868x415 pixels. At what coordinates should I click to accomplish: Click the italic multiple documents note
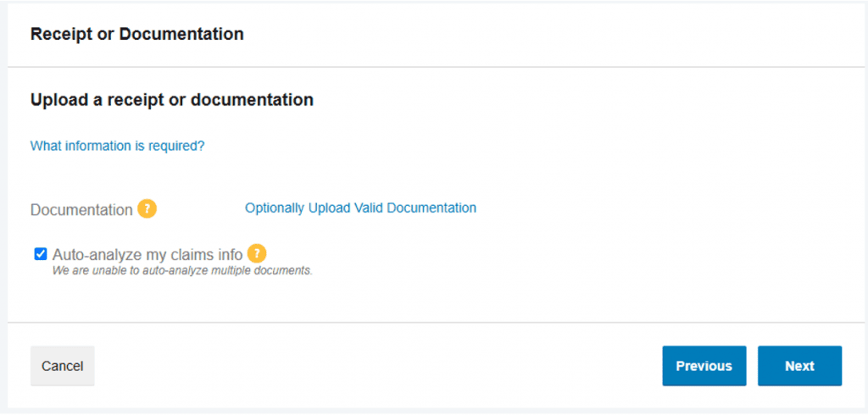pos(183,271)
